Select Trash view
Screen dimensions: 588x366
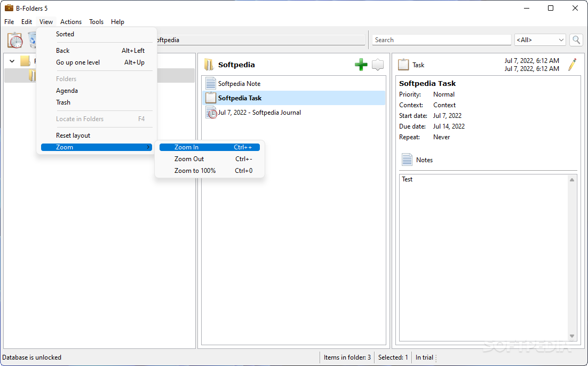click(97, 102)
